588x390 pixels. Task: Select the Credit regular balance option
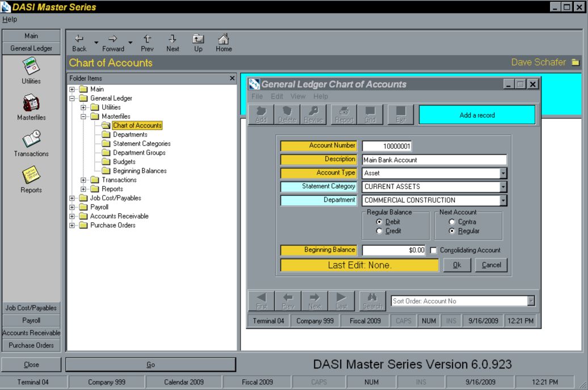point(379,231)
